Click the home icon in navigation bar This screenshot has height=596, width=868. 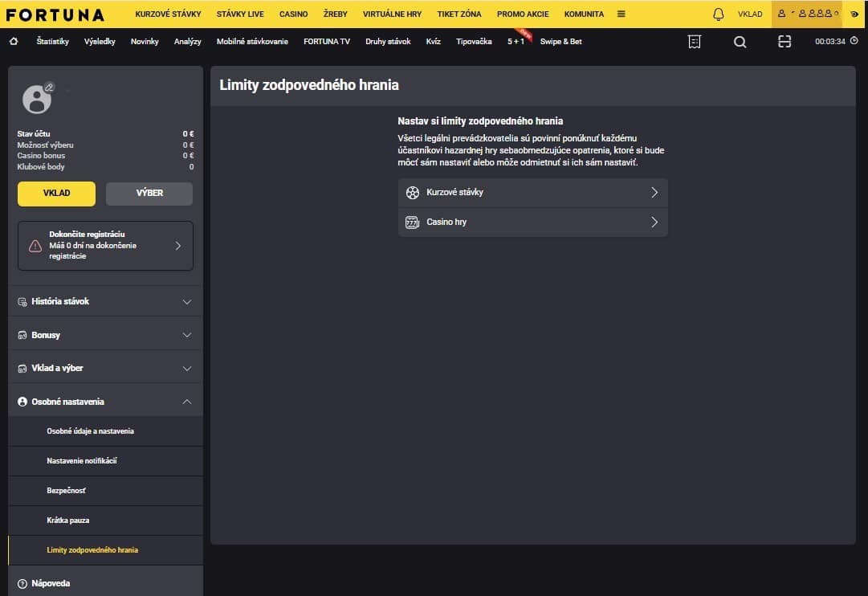point(14,42)
